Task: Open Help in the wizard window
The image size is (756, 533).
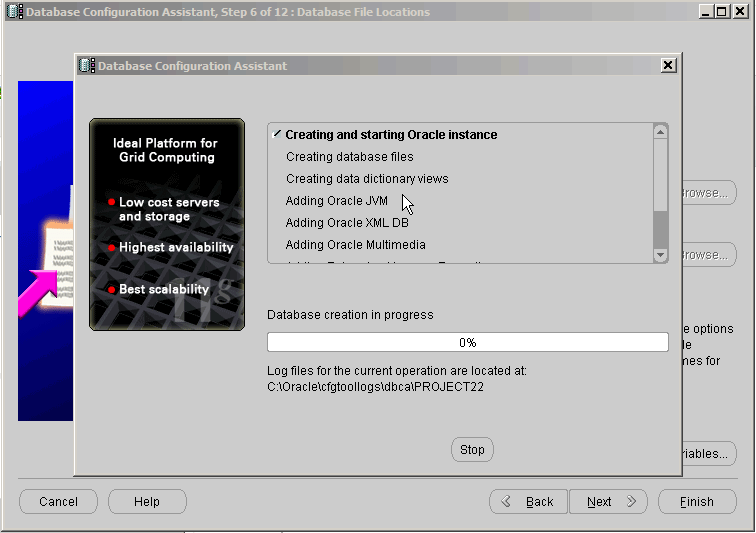Action: 147,502
